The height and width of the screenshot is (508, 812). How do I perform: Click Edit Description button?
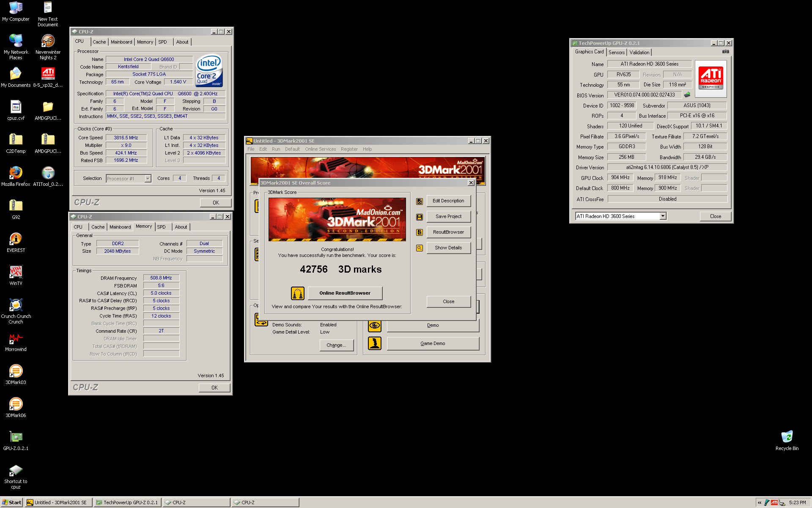click(448, 201)
